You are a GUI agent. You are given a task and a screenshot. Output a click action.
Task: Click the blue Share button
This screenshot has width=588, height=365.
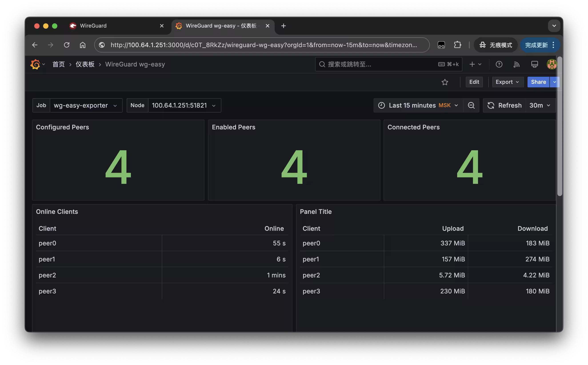pyautogui.click(x=538, y=82)
